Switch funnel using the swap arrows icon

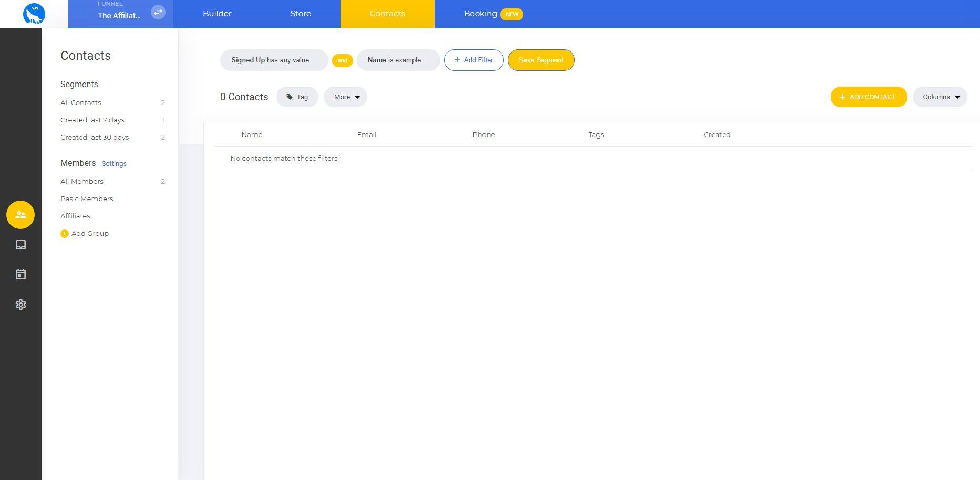(x=158, y=12)
